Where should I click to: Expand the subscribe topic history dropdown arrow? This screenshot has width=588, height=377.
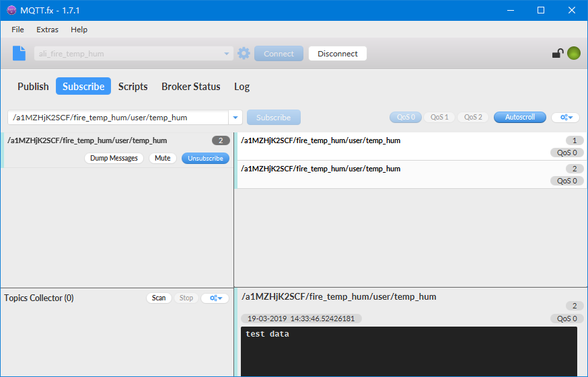235,118
